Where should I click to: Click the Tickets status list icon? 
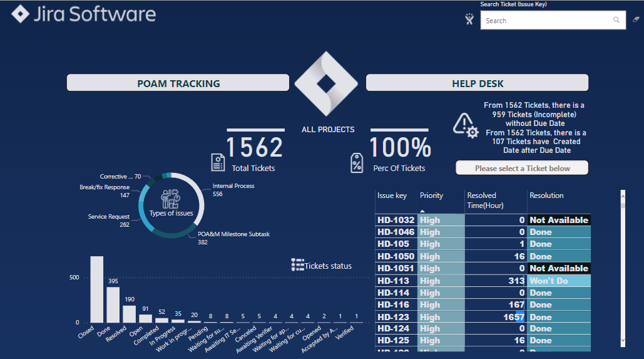tap(297, 265)
